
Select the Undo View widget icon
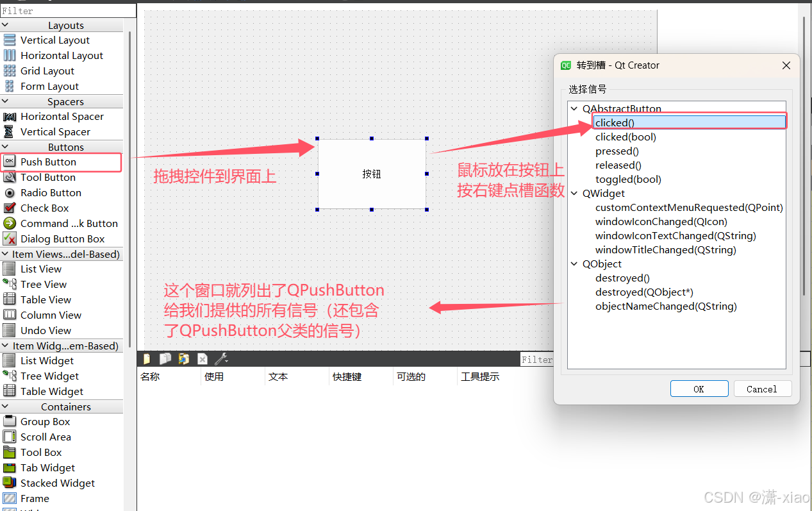click(x=10, y=330)
